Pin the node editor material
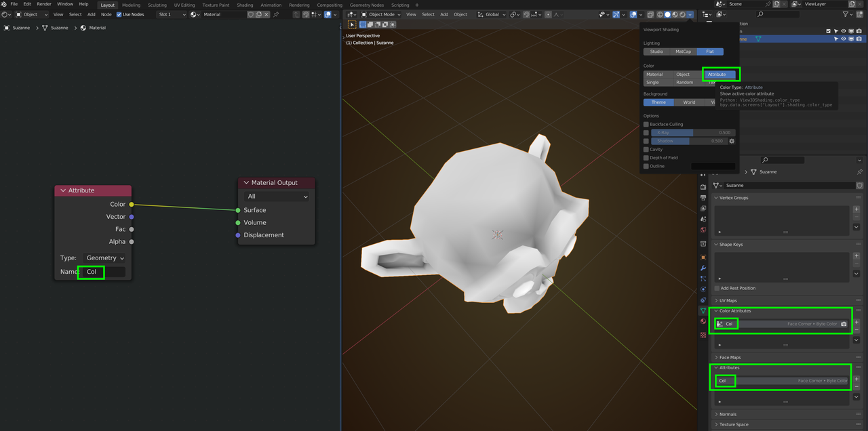Image resolution: width=868 pixels, height=431 pixels. (x=277, y=14)
